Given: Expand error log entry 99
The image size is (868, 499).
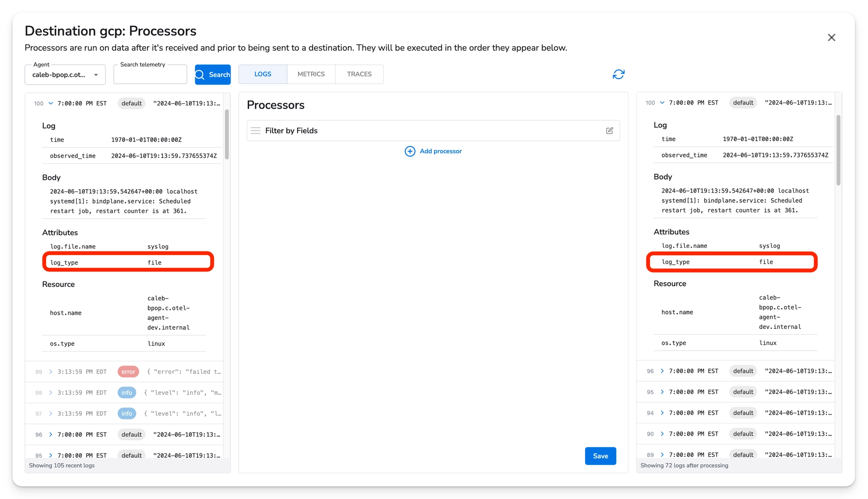Looking at the screenshot, I should coord(51,372).
